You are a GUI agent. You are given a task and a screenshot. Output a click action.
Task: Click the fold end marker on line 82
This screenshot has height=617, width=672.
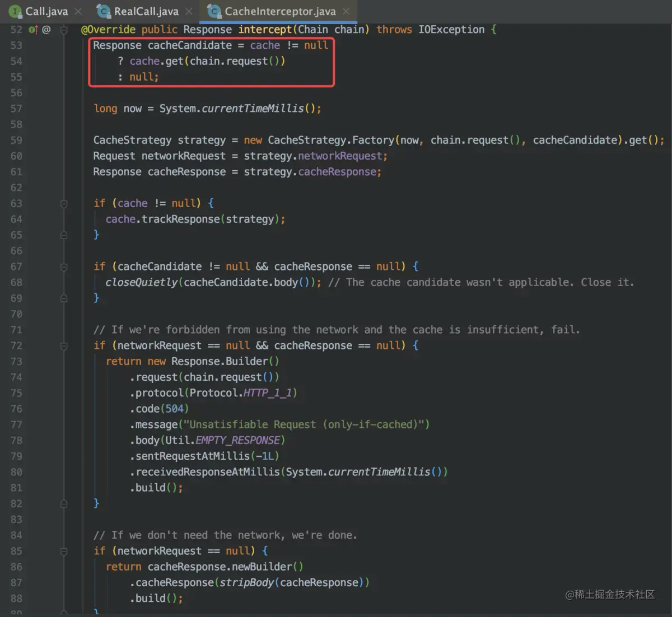64,504
